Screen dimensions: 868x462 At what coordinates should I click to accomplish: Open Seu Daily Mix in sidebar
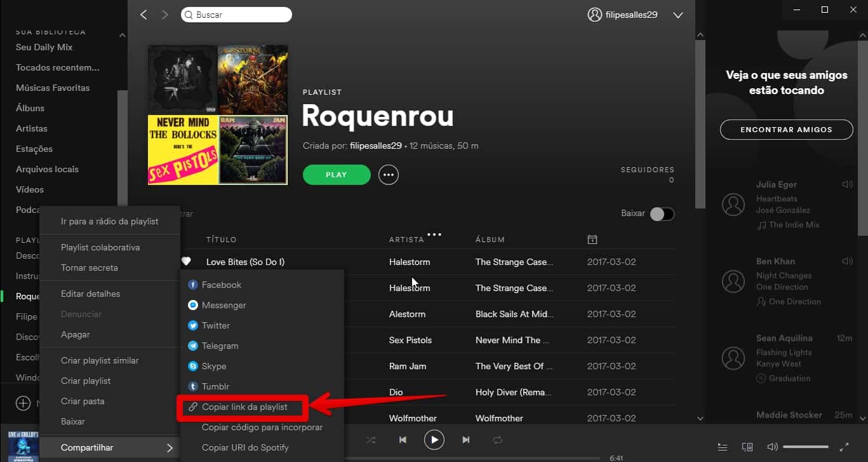[x=44, y=47]
